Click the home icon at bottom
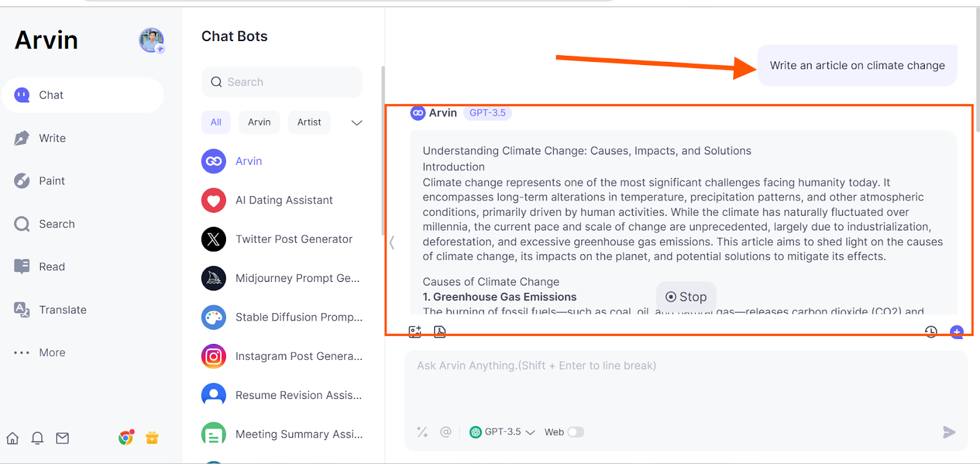The height and width of the screenshot is (464, 980). pyautogui.click(x=12, y=438)
